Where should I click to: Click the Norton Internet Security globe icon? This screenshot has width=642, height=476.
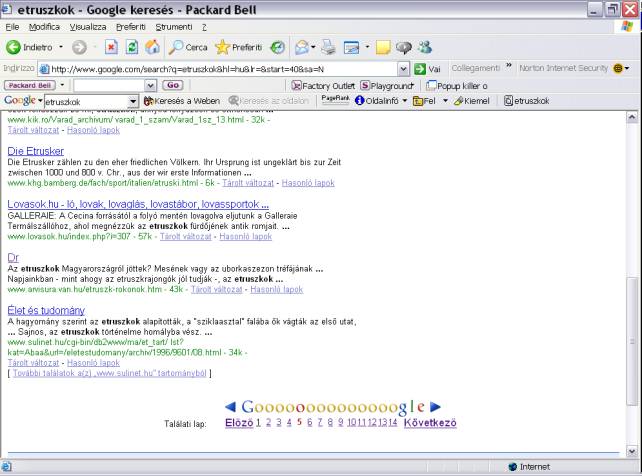pyautogui.click(x=618, y=68)
